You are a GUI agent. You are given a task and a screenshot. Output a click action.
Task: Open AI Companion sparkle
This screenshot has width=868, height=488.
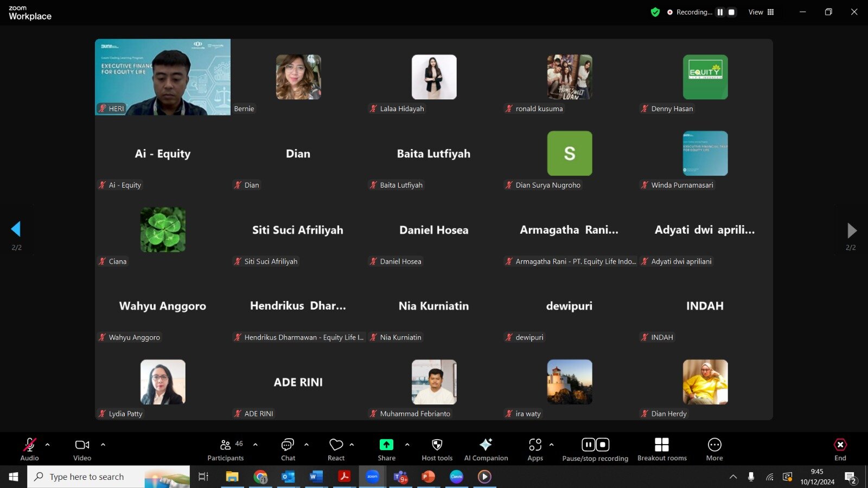coord(486,450)
